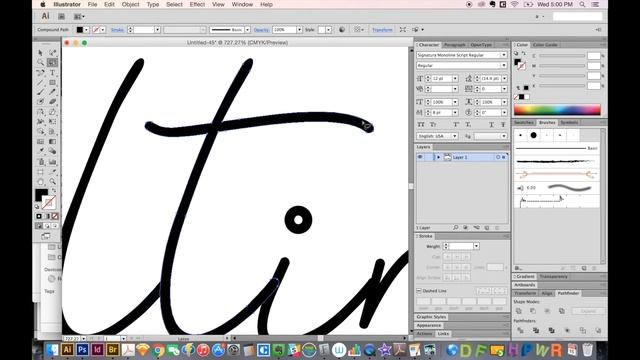Select the Type tool
The height and width of the screenshot is (360, 640).
click(x=52, y=73)
